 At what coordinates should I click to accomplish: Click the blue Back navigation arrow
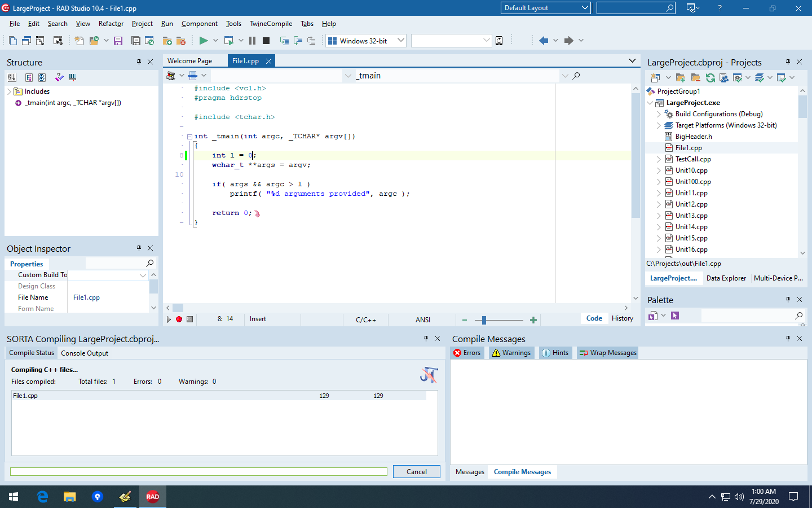pyautogui.click(x=544, y=41)
